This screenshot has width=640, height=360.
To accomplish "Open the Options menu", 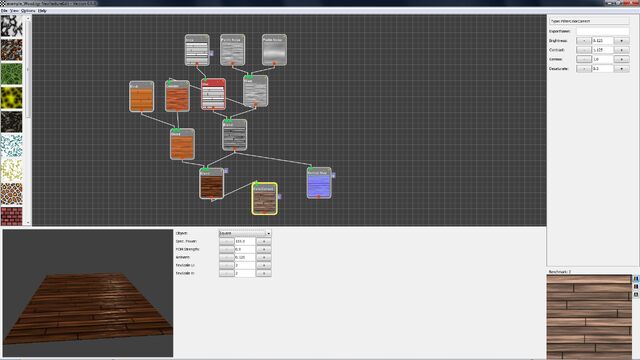I will [28, 11].
